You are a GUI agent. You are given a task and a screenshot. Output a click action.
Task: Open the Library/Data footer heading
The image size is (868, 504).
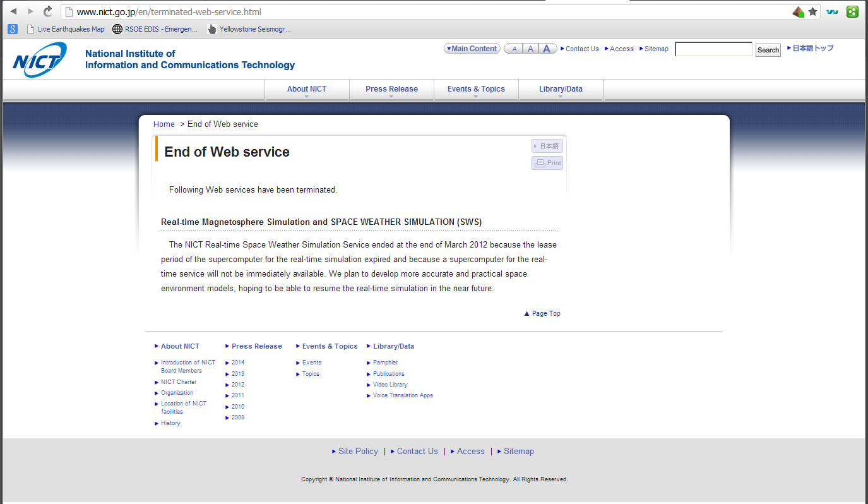pyautogui.click(x=394, y=346)
